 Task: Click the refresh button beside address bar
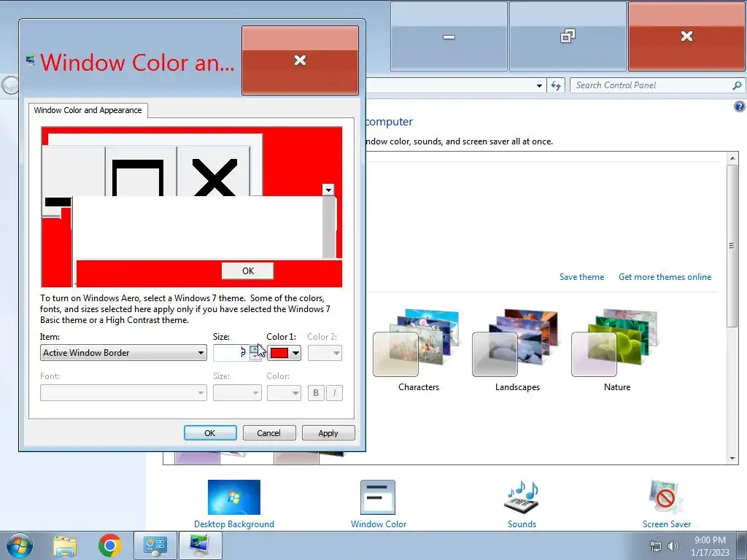pyautogui.click(x=555, y=86)
